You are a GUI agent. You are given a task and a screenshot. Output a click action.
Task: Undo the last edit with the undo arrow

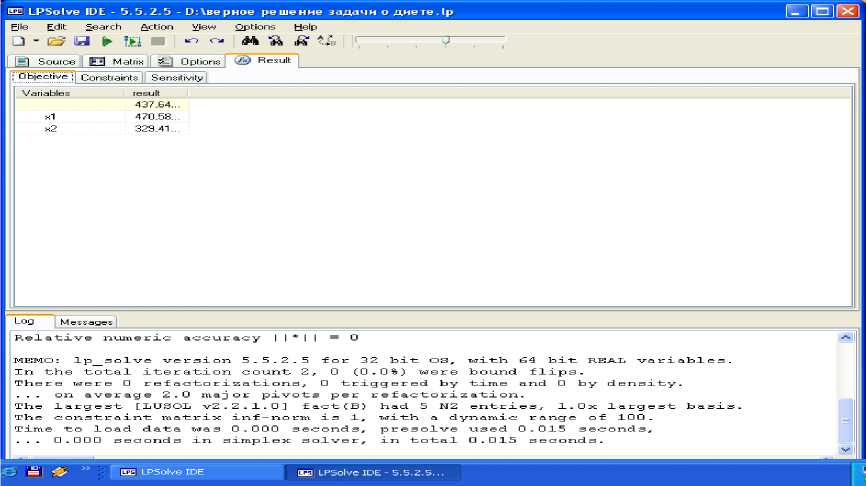pyautogui.click(x=191, y=41)
